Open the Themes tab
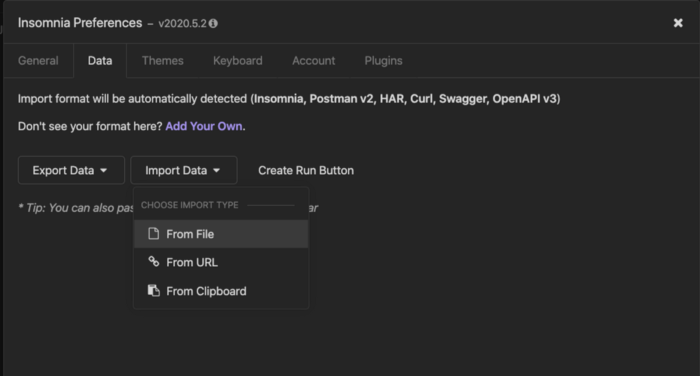 click(162, 61)
